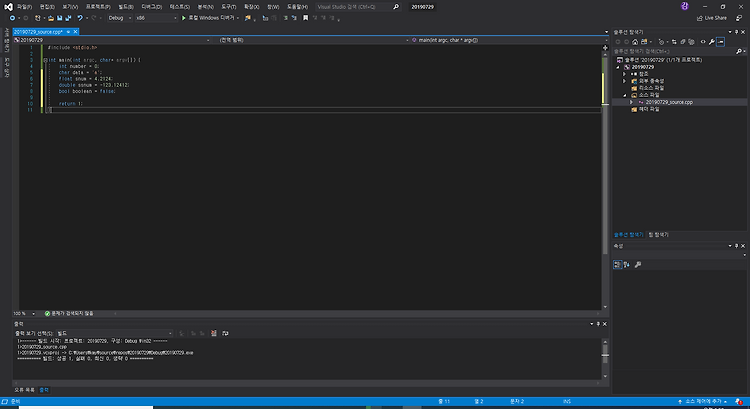The height and width of the screenshot is (409, 750).
Task: Click the Visual Studio logo icon
Action: (8, 7)
